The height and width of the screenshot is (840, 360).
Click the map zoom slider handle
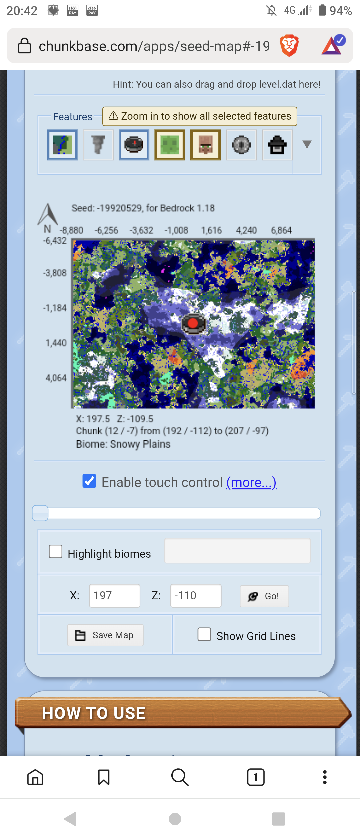(x=40, y=513)
